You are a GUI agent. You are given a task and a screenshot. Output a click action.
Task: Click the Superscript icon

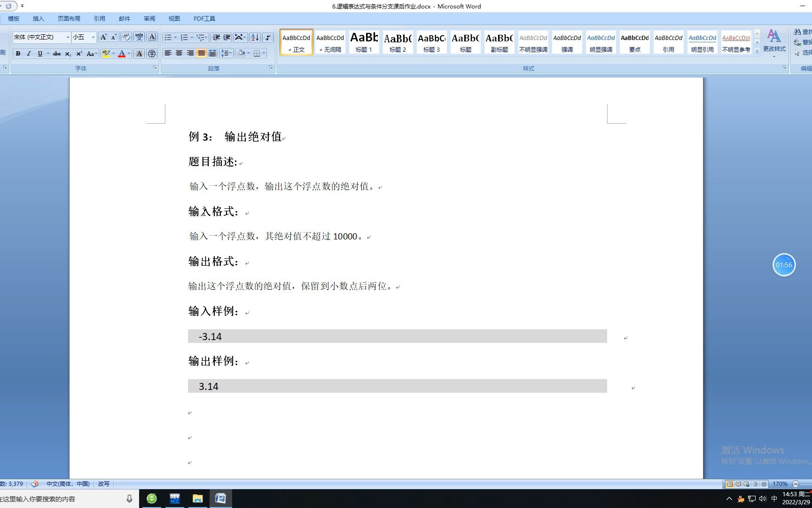[x=78, y=53]
